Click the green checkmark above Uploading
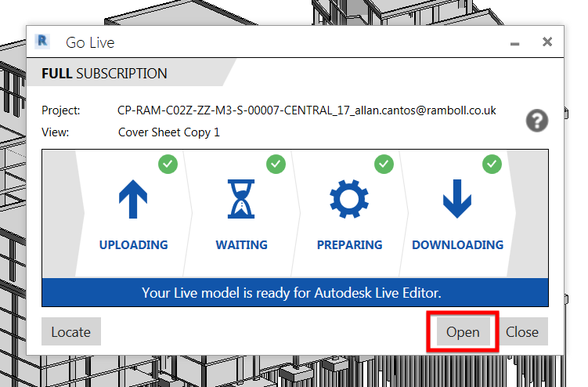This screenshot has height=387, width=588. click(168, 164)
